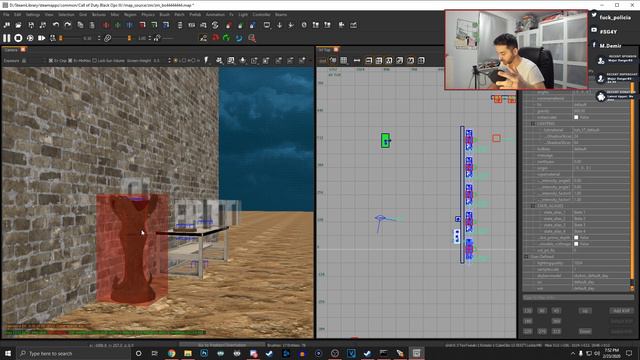Click the red X-axis flip icon
The height and width of the screenshot is (360, 640).
pyautogui.click(x=106, y=25)
